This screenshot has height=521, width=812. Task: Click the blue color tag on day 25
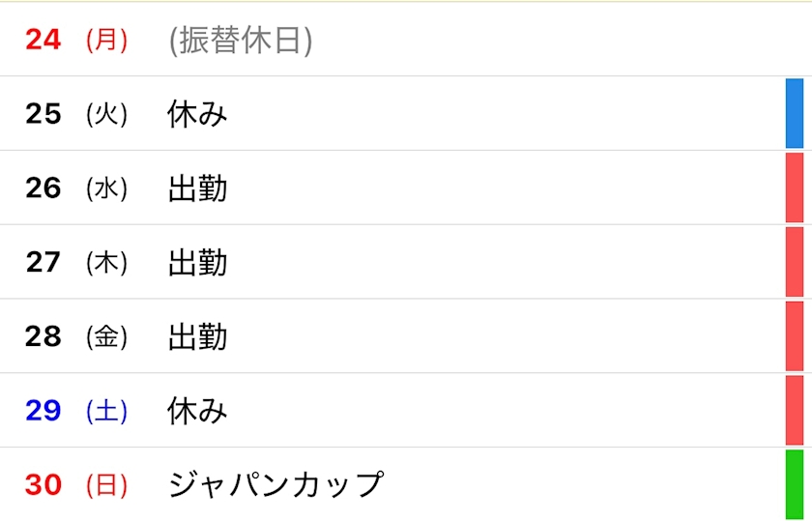pos(795,114)
